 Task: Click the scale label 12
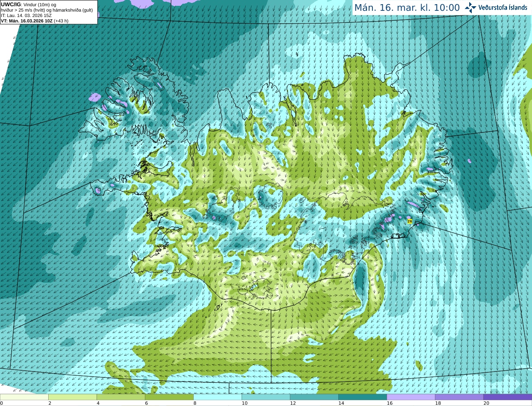coord(293,403)
